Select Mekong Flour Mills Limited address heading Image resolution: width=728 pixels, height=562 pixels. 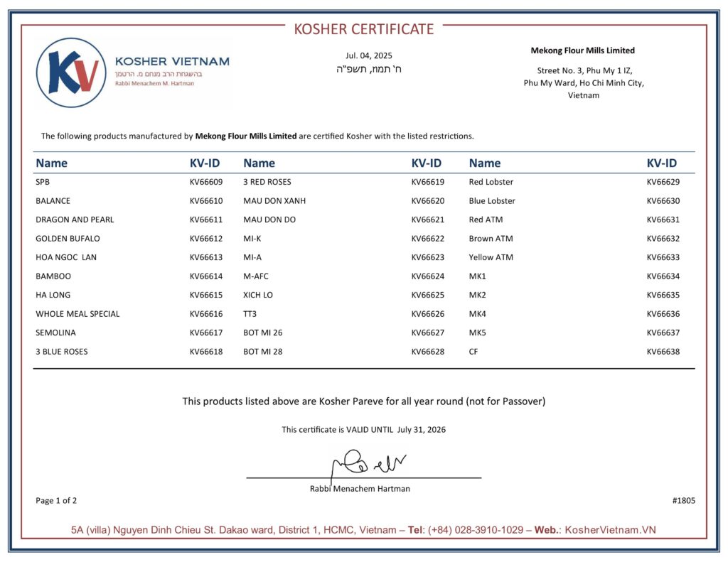582,50
